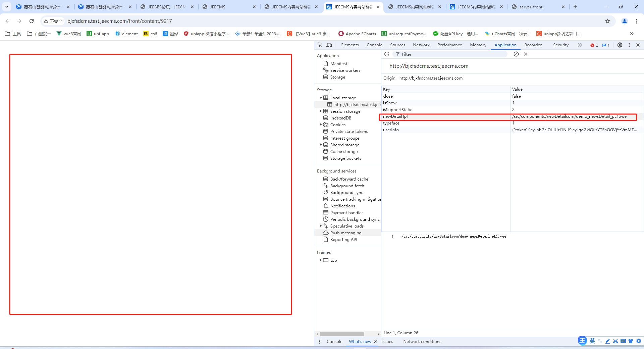644x349 pixels.
Task: Expand the Speculative loads node
Action: [x=321, y=226]
